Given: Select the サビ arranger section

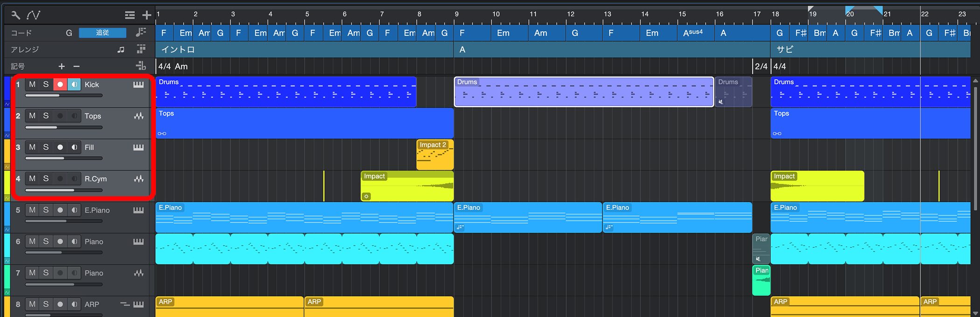Looking at the screenshot, I should click(x=868, y=49).
